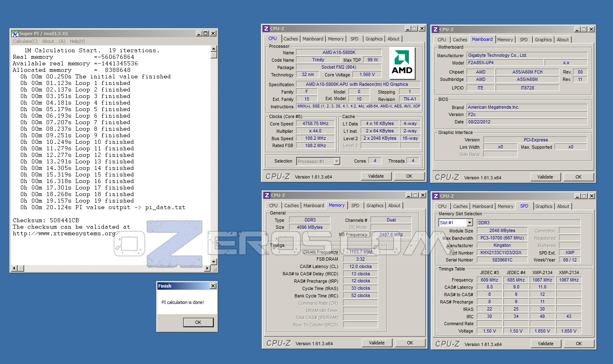Viewport: 613px width, 364px height.
Task: Click the Core Speed 4758.75 MHz value
Action: 315,123
